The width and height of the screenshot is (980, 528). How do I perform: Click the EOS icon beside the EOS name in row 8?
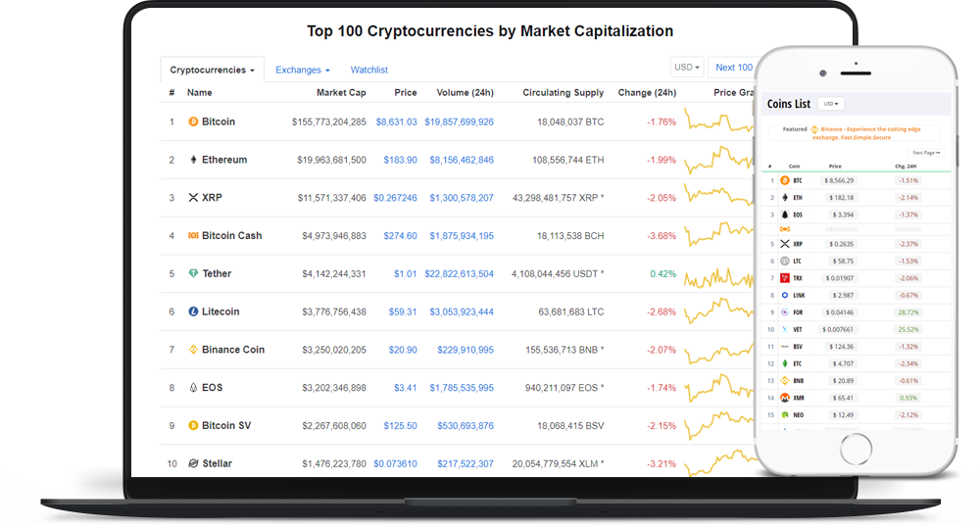tap(193, 388)
